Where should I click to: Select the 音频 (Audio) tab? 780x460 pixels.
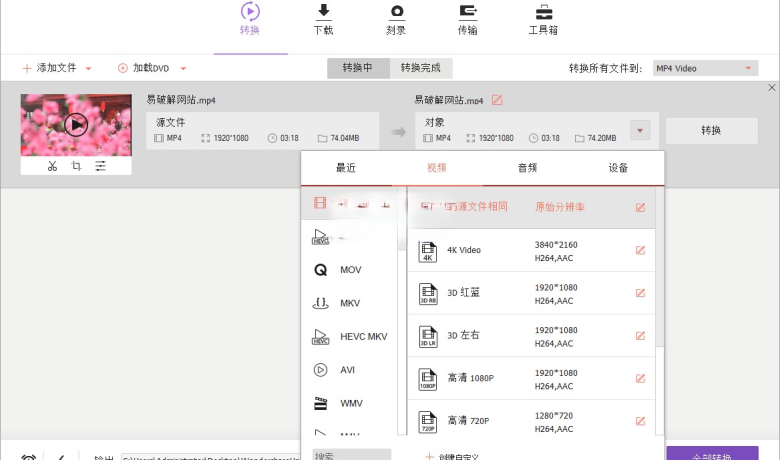[x=528, y=168]
